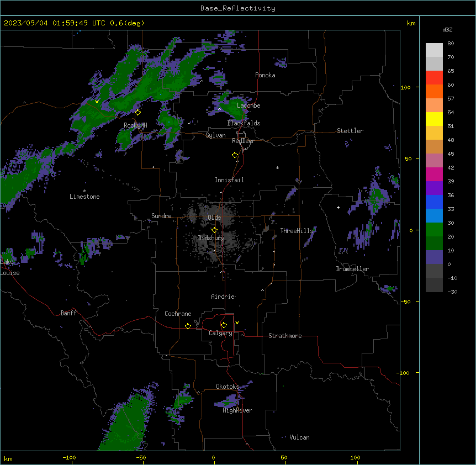The height and width of the screenshot is (465, 476).
Task: Click the Strathmore label
Action: point(285,336)
